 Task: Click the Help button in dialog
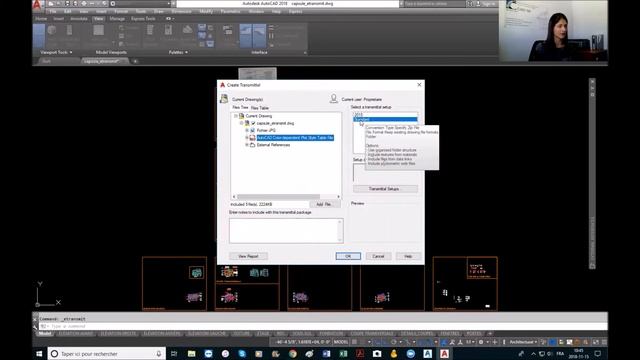click(x=408, y=256)
